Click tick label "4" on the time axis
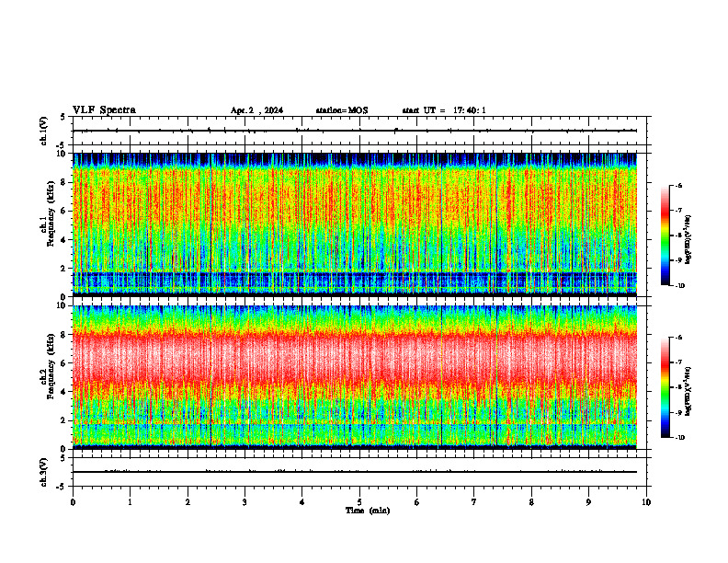This screenshot has height=563, width=728. [302, 502]
